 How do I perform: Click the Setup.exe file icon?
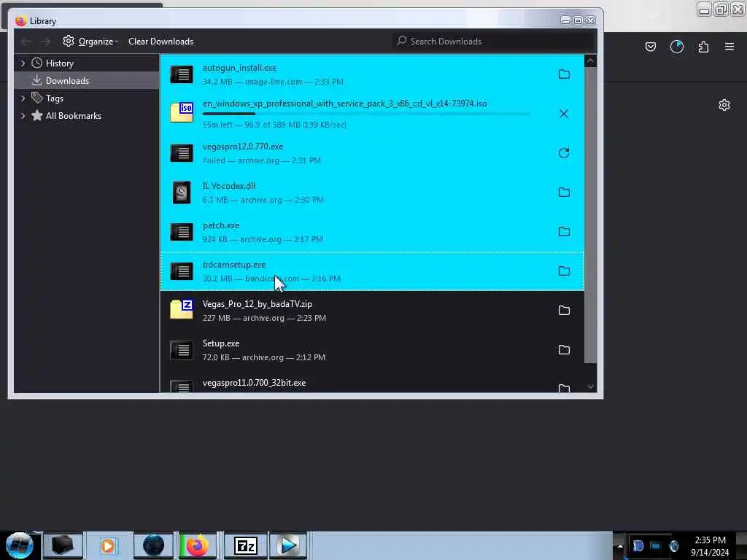point(182,350)
